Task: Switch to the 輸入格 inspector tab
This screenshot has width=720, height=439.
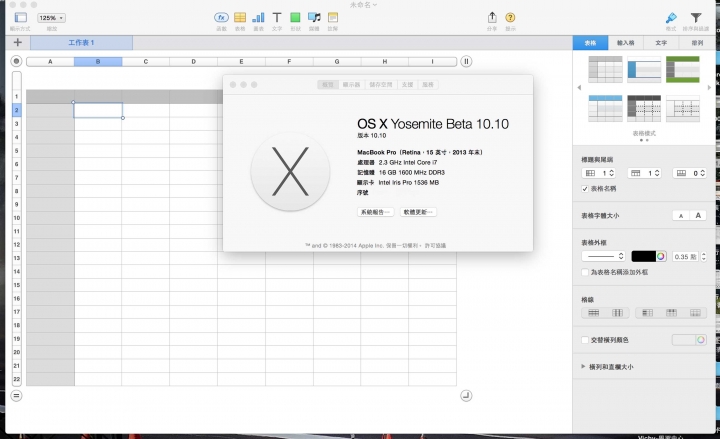Action: tap(625, 43)
